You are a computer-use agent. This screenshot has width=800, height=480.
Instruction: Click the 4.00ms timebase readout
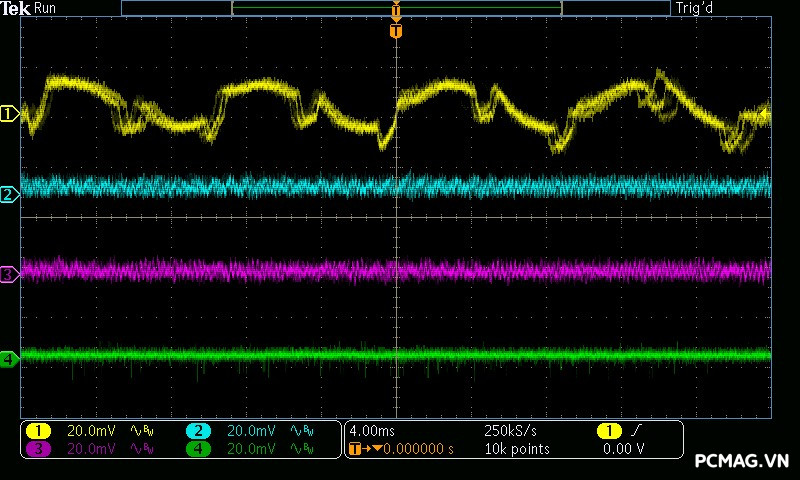[372, 431]
